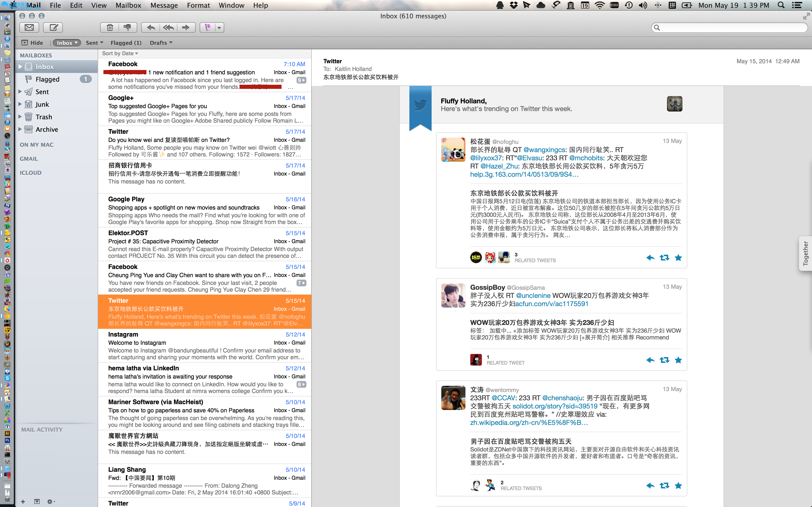The image size is (812, 507).
Task: Click the Reply arrow toolbar button
Action: tap(151, 28)
